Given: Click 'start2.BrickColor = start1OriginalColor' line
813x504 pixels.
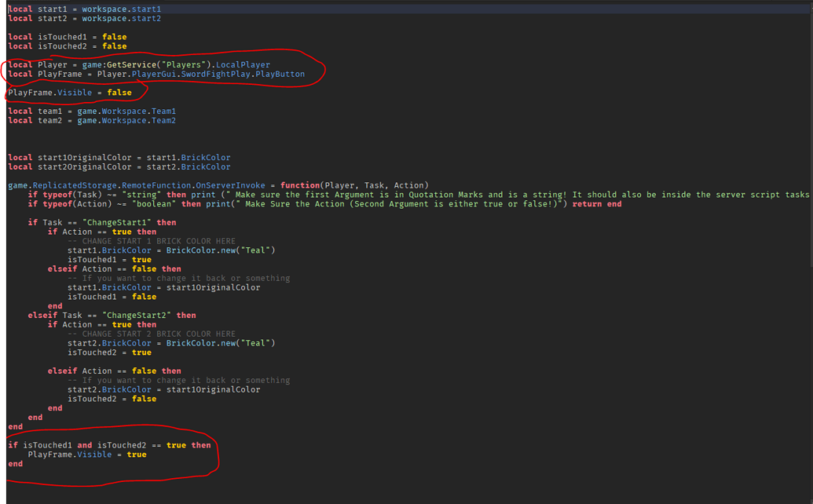Looking at the screenshot, I should (164, 389).
